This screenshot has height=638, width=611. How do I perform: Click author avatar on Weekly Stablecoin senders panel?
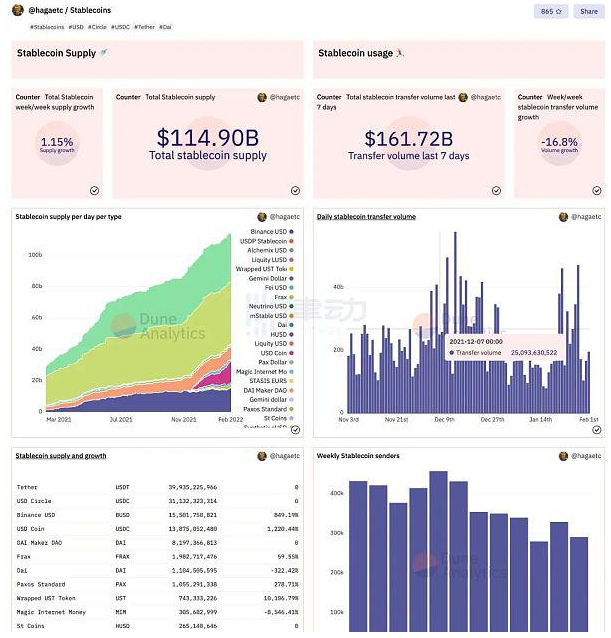coord(564,456)
